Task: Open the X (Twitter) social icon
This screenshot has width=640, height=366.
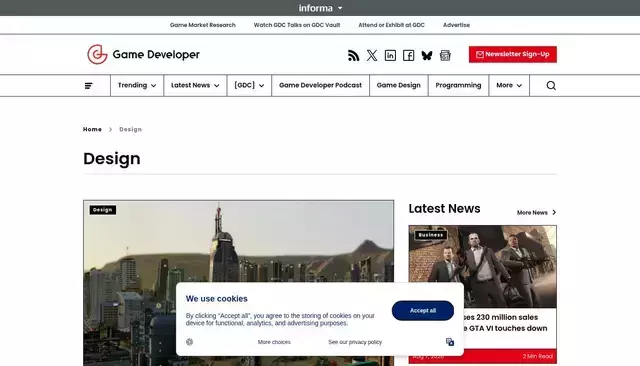Action: click(x=372, y=55)
